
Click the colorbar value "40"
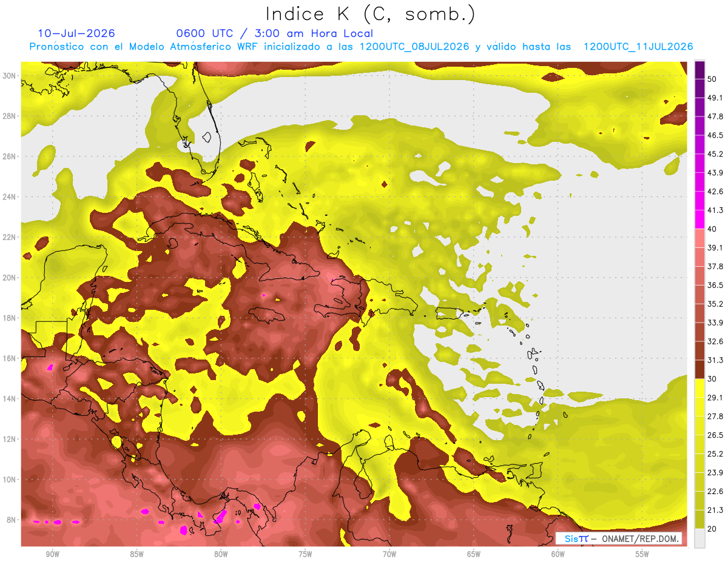[712, 229]
